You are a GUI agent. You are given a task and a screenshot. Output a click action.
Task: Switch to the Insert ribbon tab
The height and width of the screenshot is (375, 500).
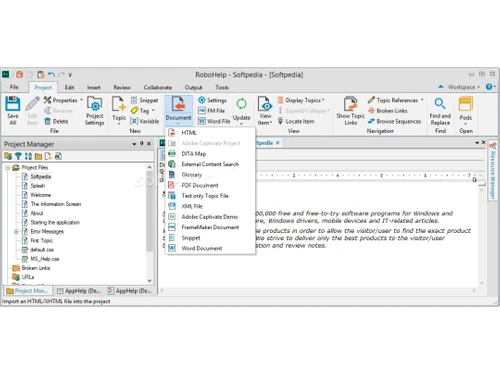[x=94, y=87]
